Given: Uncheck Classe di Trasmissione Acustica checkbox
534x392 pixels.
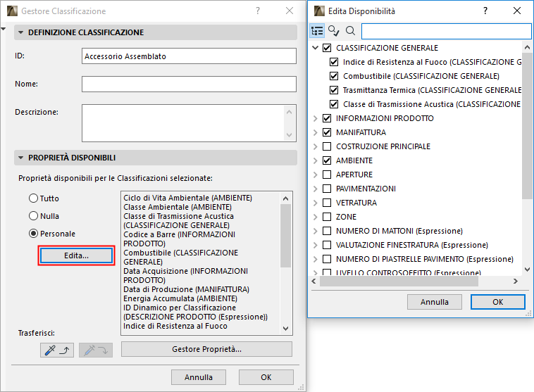Looking at the screenshot, I should click(334, 104).
